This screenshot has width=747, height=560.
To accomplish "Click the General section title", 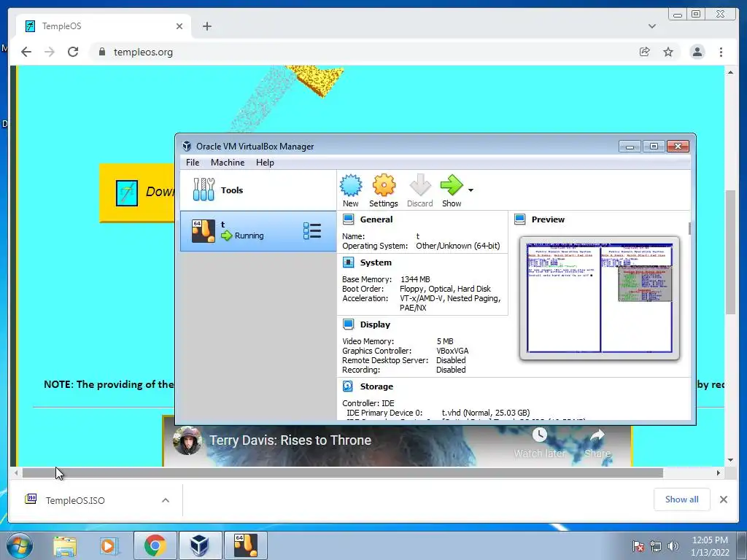I will [x=376, y=219].
